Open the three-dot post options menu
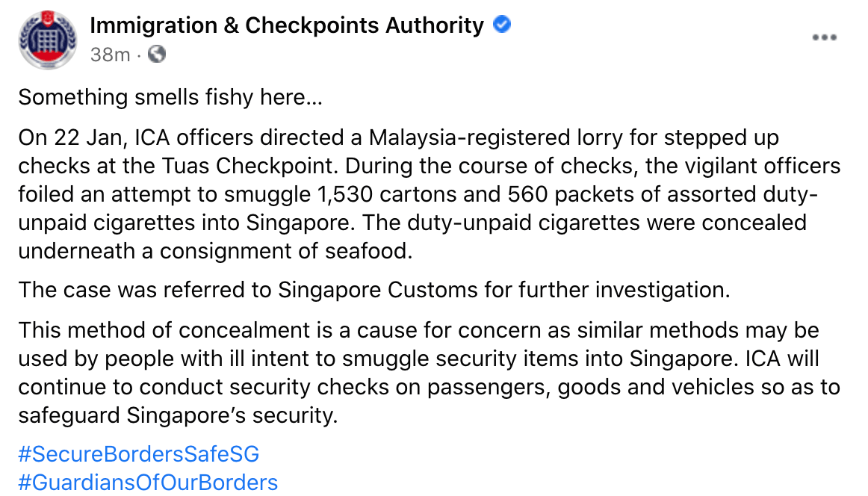The width and height of the screenshot is (868, 496). pyautogui.click(x=824, y=38)
